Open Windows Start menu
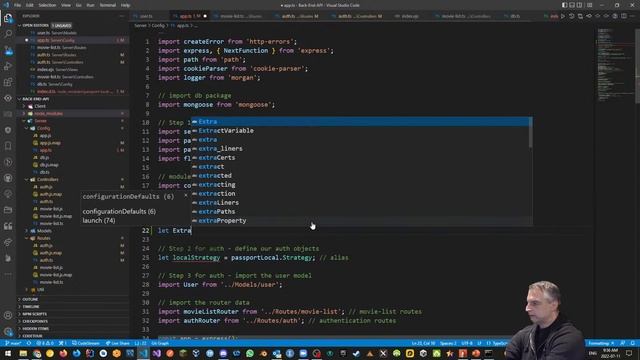This screenshot has width=640, height=360. (8, 353)
